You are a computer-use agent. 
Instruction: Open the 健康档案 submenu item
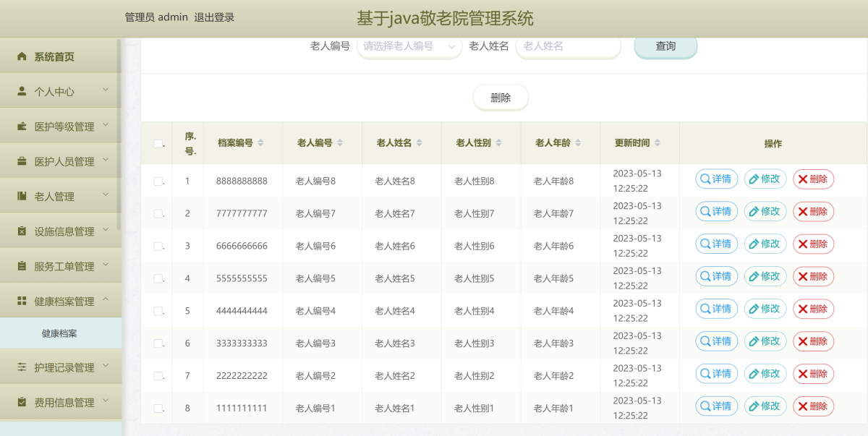[x=59, y=334]
